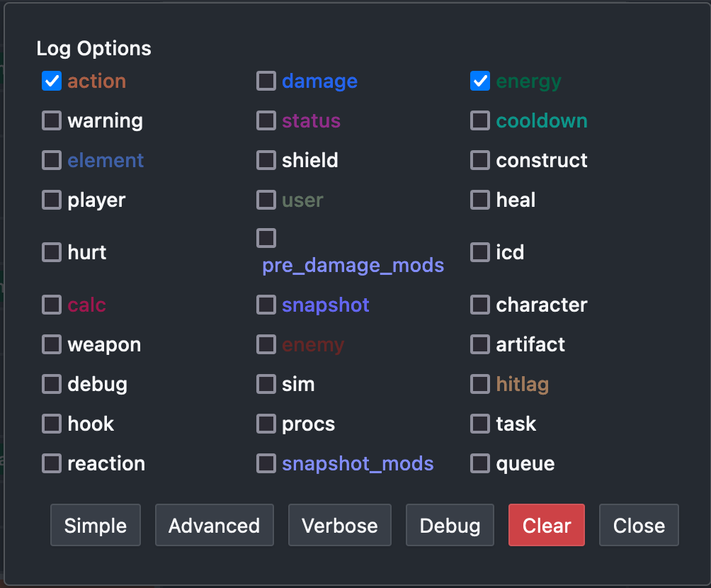The image size is (711, 588).
Task: Check the queue checkbox
Action: click(x=479, y=463)
